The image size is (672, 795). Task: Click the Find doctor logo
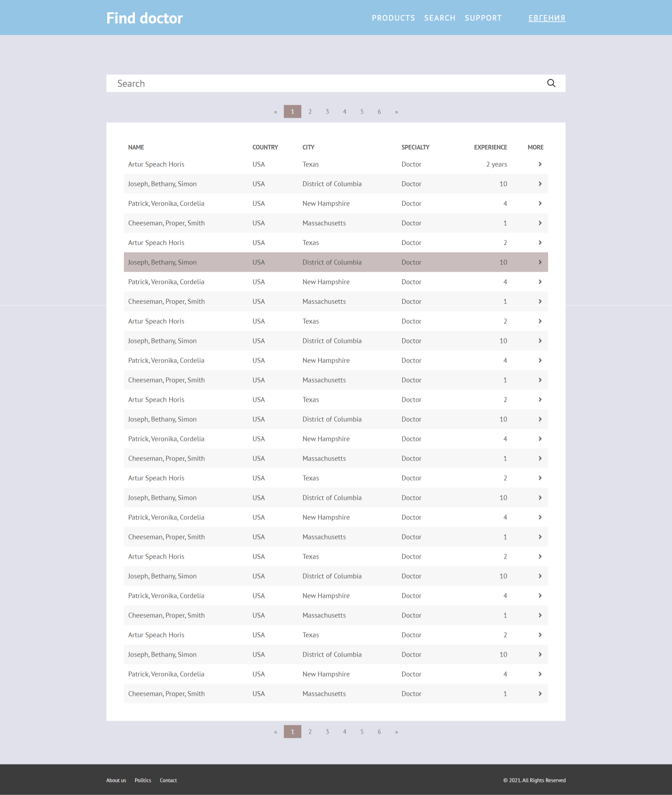click(145, 18)
